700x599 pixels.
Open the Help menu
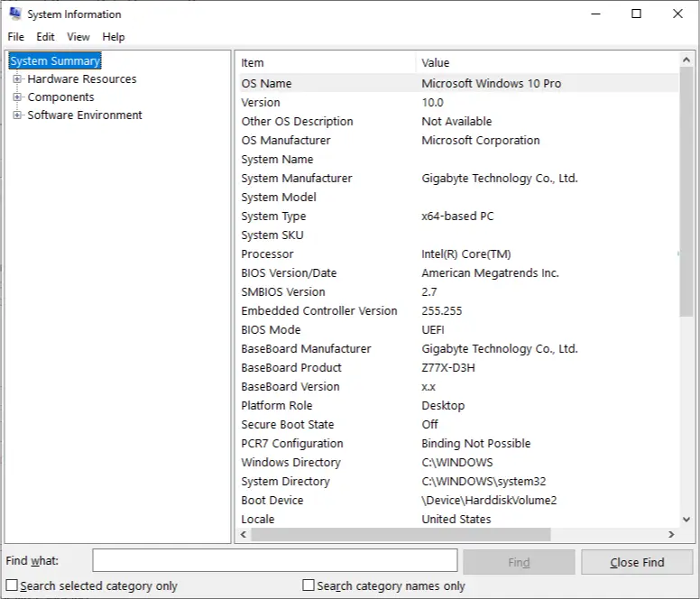coord(114,37)
